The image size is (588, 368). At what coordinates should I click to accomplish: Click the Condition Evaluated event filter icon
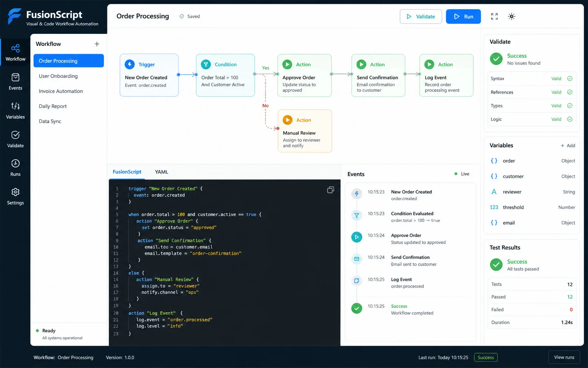pos(357,215)
